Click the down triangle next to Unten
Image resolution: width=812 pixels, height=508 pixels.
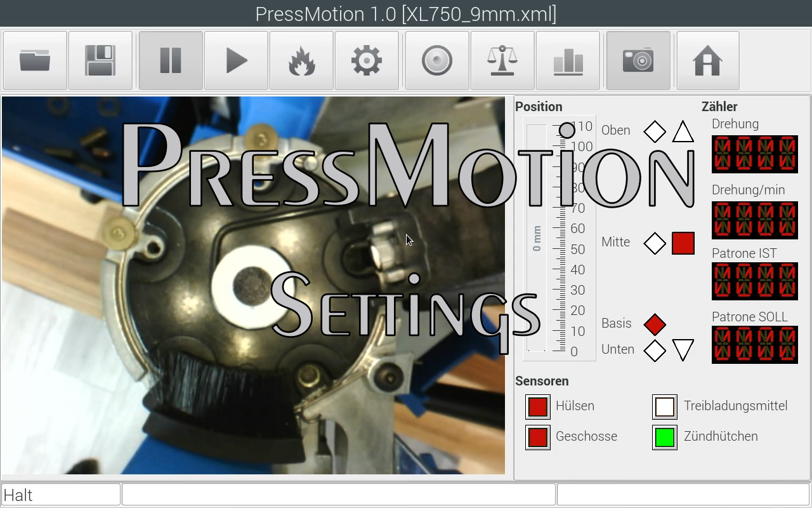(x=683, y=350)
